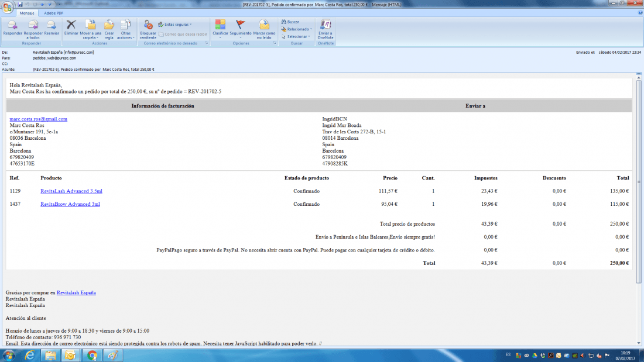This screenshot has height=362, width=644.
Task: Click the previous item arrow in quick access
Action: [42, 4]
